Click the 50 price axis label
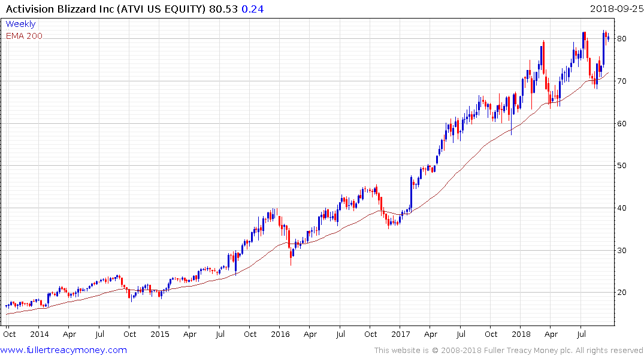This screenshot has height=359, width=644. 621,165
